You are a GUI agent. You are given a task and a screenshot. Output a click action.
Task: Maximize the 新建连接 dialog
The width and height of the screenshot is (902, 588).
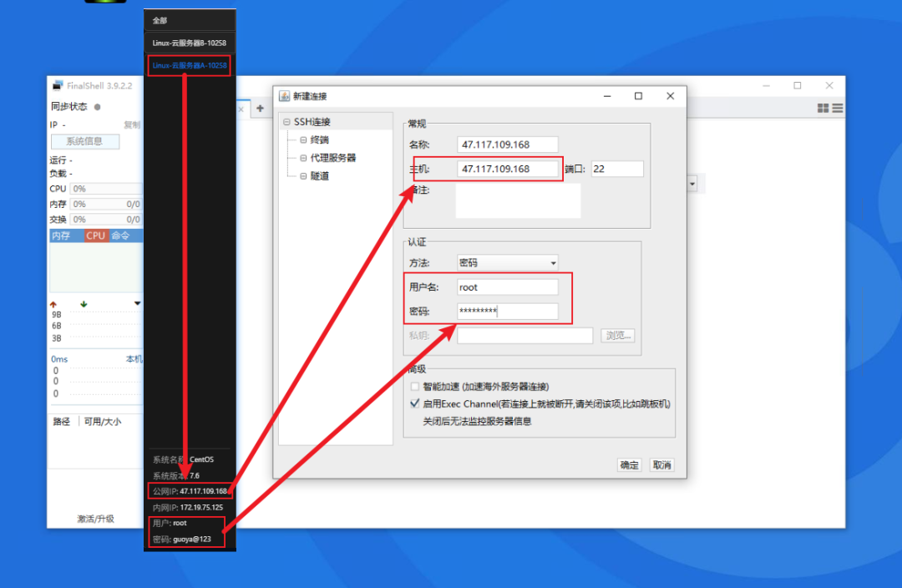[638, 96]
